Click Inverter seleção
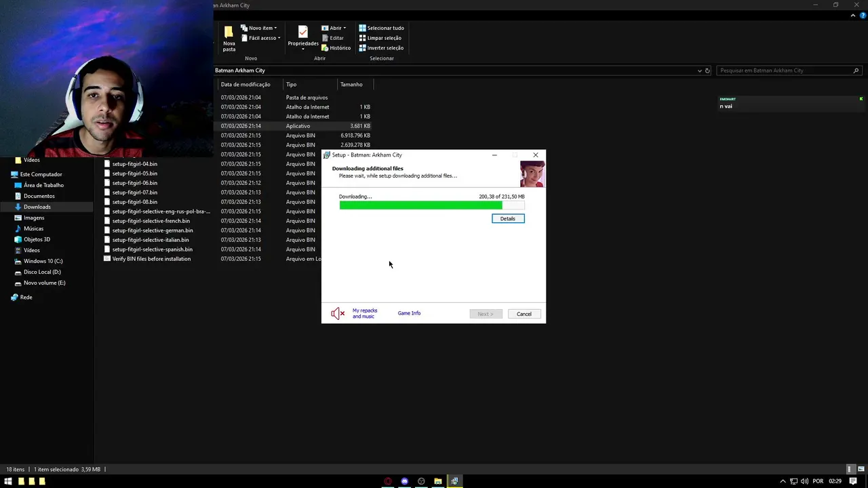The image size is (868, 488). click(x=381, y=48)
